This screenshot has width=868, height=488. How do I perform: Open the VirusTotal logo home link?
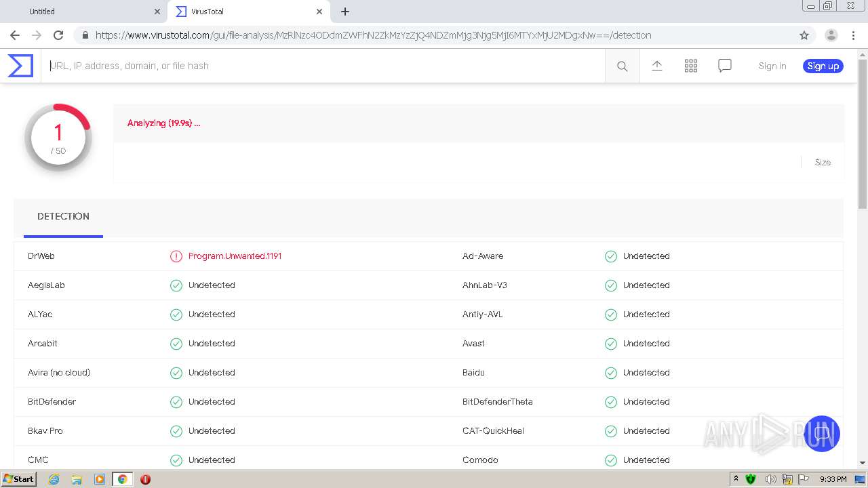point(20,66)
